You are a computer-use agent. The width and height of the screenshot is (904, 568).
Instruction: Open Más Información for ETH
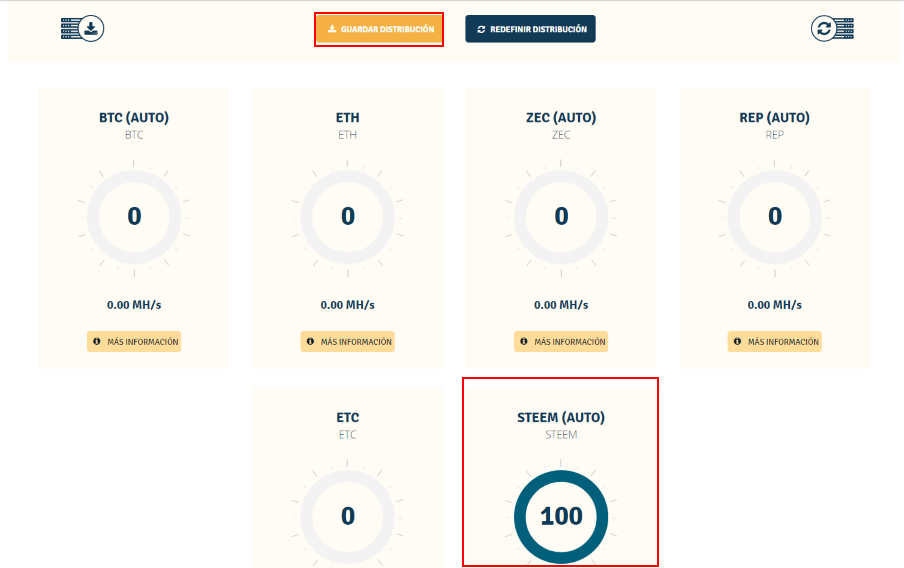click(x=348, y=341)
